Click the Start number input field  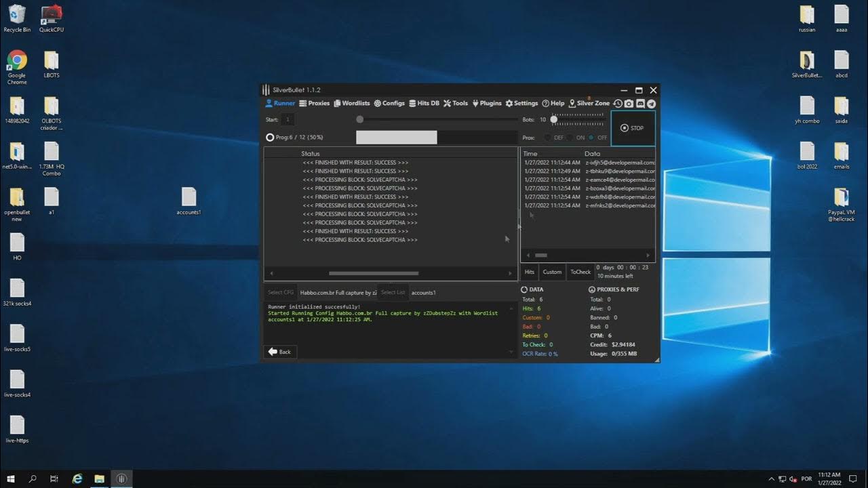pyautogui.click(x=288, y=119)
